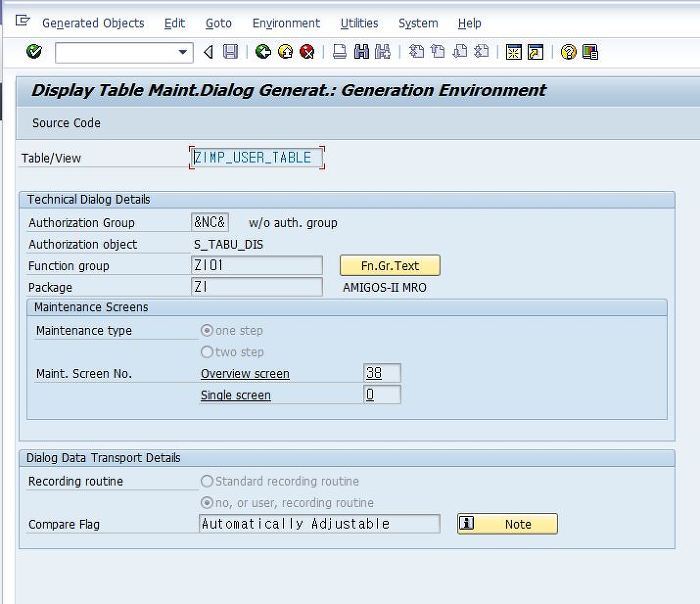
Task: Select the two step radio button
Action: [207, 352]
